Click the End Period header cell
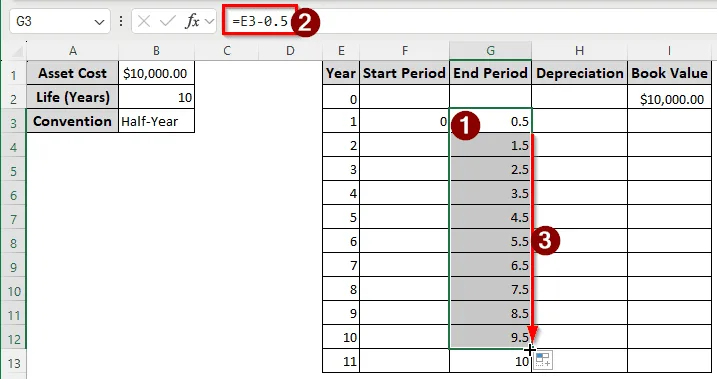This screenshot has width=717, height=379. pyautogui.click(x=491, y=73)
